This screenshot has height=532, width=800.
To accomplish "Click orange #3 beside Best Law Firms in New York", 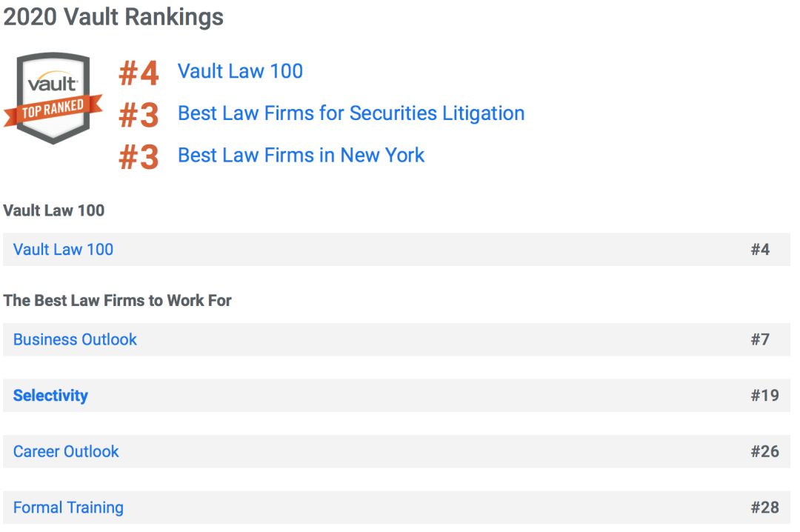I will tap(139, 157).
